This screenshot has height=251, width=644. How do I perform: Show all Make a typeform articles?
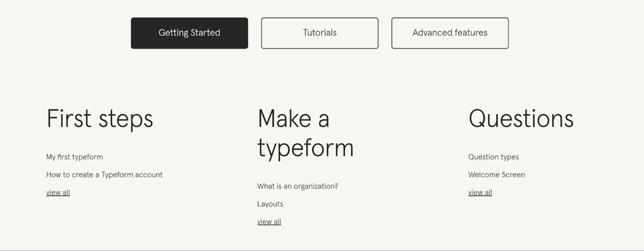click(269, 221)
